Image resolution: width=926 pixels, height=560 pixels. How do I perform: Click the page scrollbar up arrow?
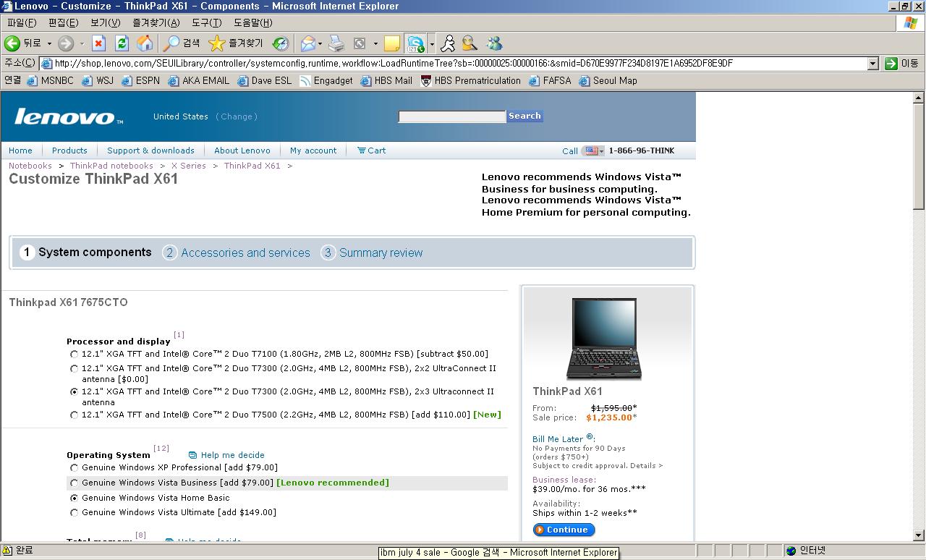coord(919,97)
